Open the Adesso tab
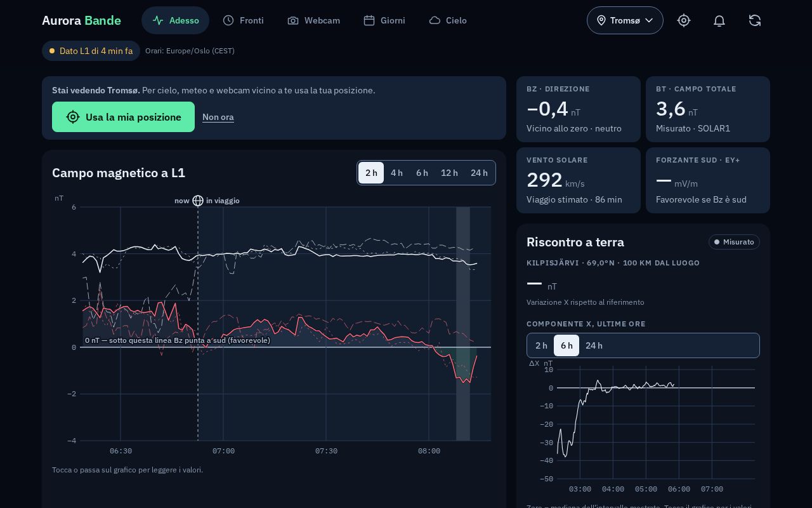812x508 pixels. coord(175,20)
